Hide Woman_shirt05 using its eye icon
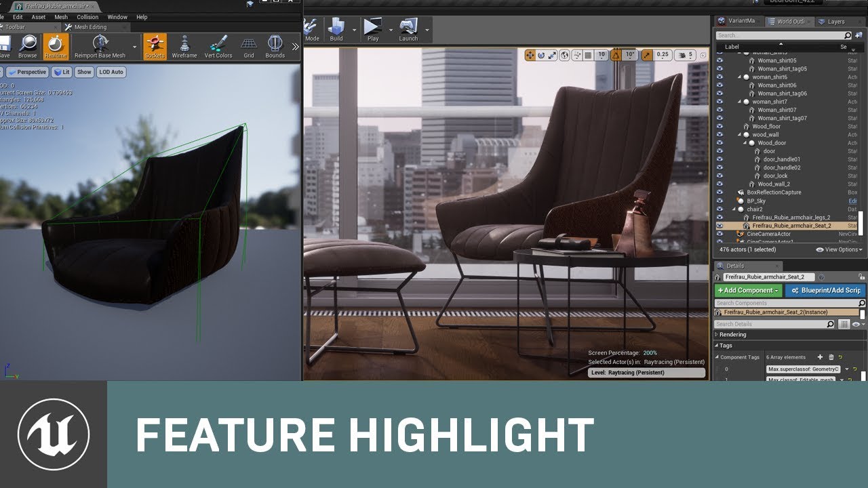This screenshot has width=868, height=488. pos(720,60)
